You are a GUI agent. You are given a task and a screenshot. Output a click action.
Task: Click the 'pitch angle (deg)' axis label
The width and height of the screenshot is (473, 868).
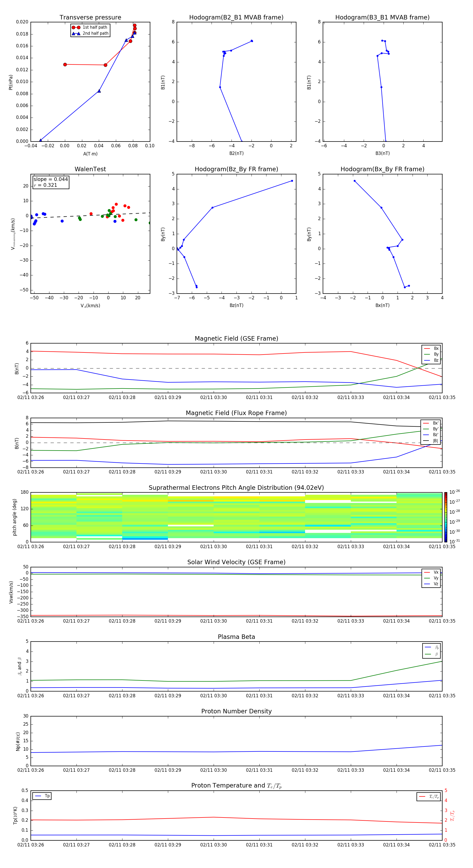[x=14, y=517]
